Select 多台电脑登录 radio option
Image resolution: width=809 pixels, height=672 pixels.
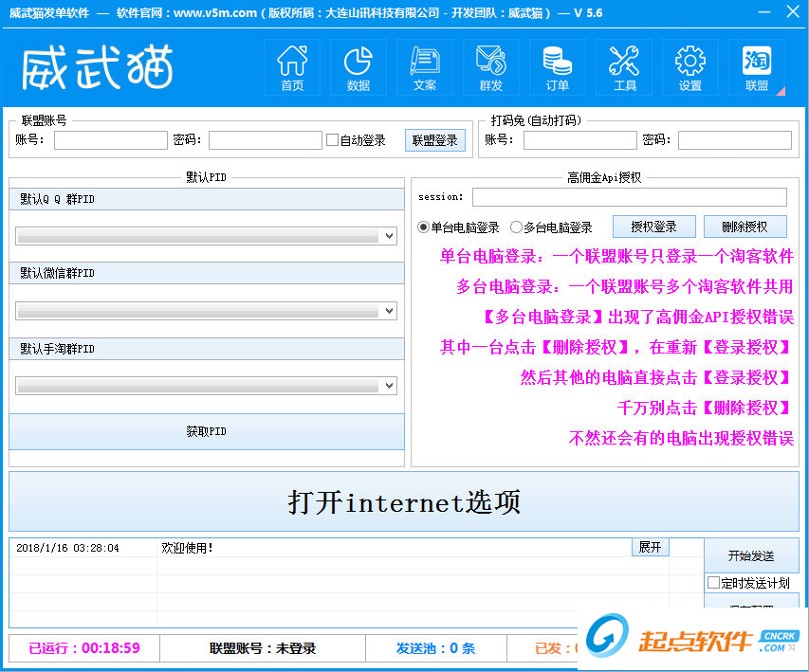pos(514,227)
